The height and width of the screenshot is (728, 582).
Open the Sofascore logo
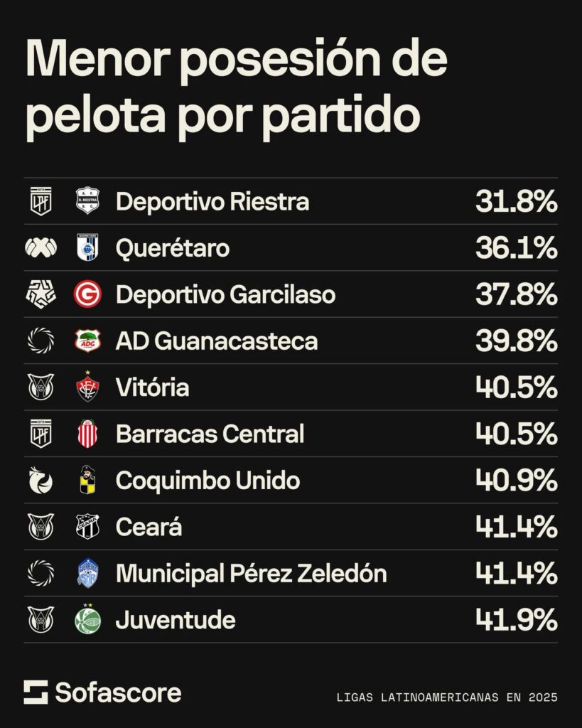pyautogui.click(x=102, y=692)
